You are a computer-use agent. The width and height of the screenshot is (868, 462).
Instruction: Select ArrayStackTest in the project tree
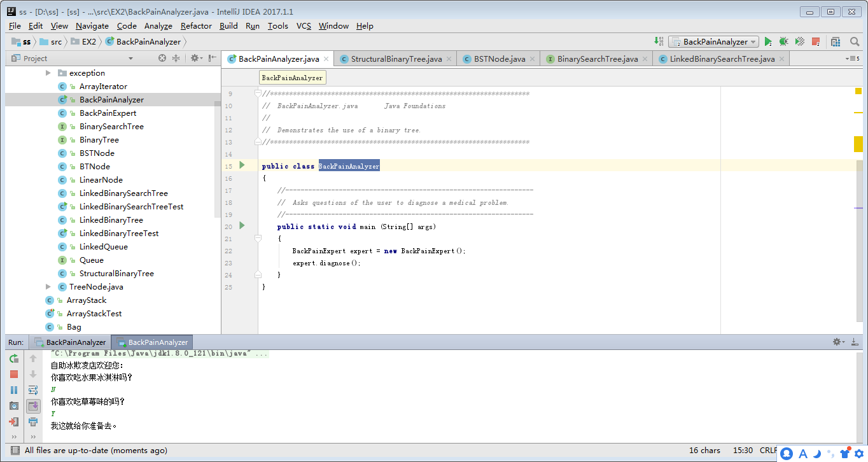coord(94,314)
